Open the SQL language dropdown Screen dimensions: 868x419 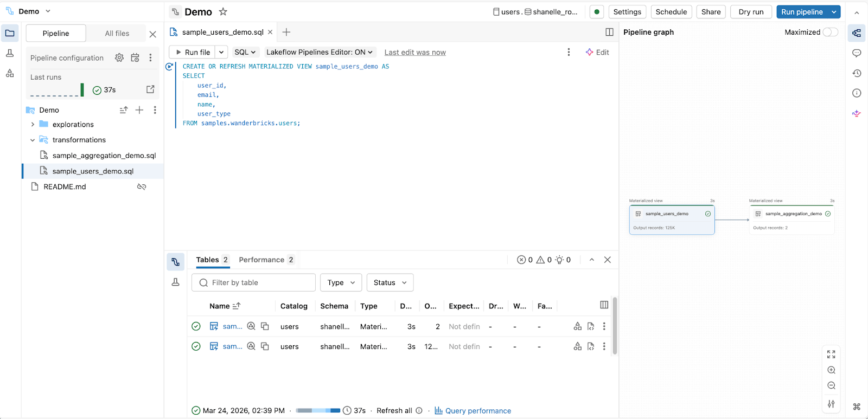[245, 52]
